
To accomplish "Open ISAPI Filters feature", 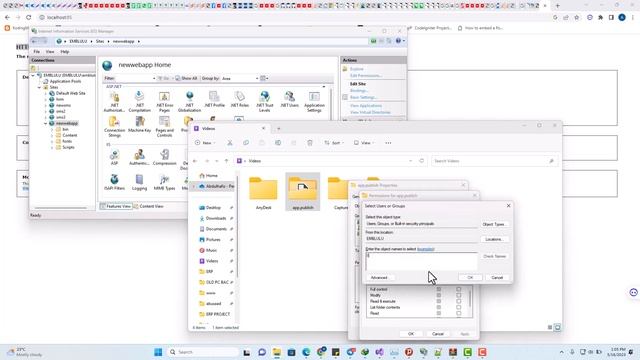I will point(114,182).
